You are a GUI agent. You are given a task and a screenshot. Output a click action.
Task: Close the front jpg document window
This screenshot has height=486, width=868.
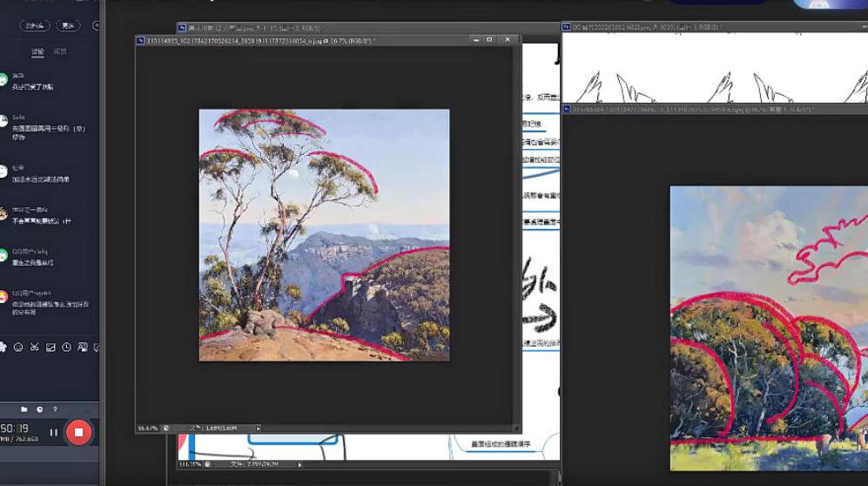pyautogui.click(x=507, y=40)
